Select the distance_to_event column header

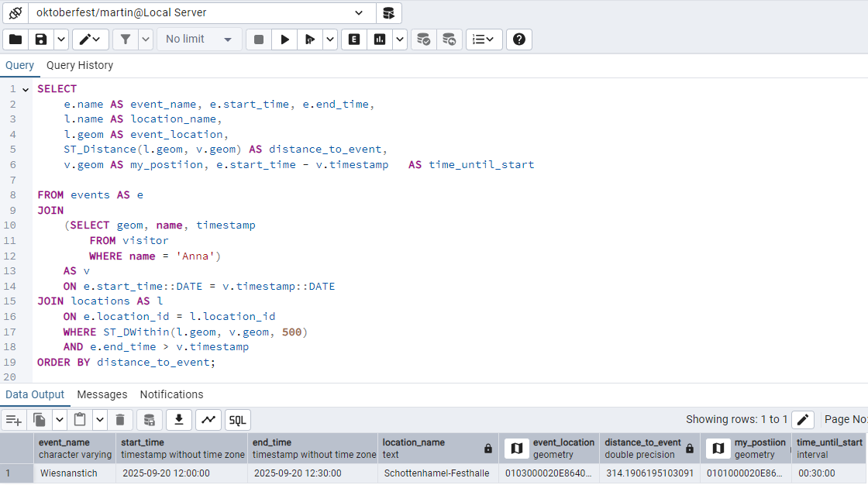649,449
